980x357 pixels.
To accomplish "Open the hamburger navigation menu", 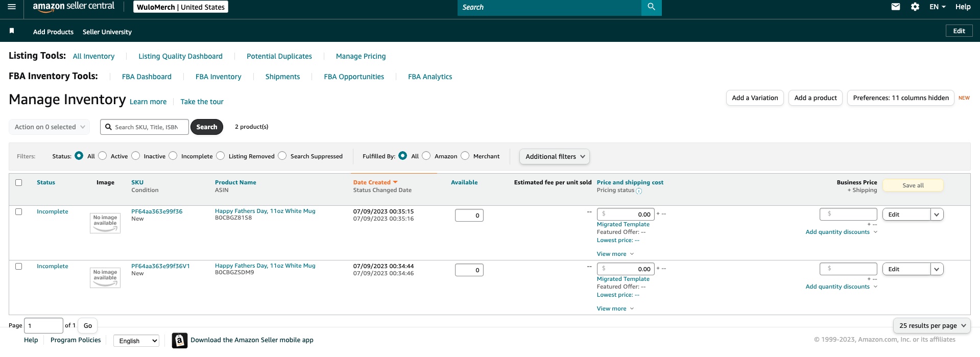I will (12, 7).
